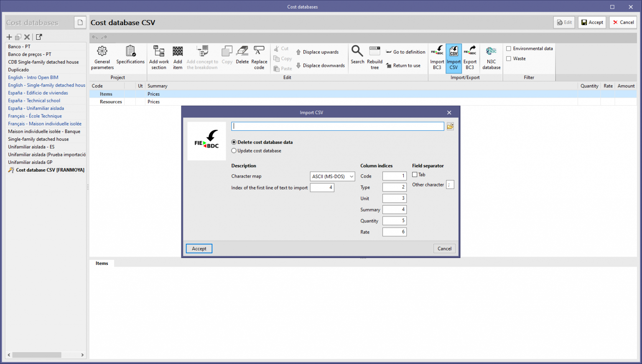The width and height of the screenshot is (642, 364).
Task: Open the N3C database tool
Action: [491, 57]
